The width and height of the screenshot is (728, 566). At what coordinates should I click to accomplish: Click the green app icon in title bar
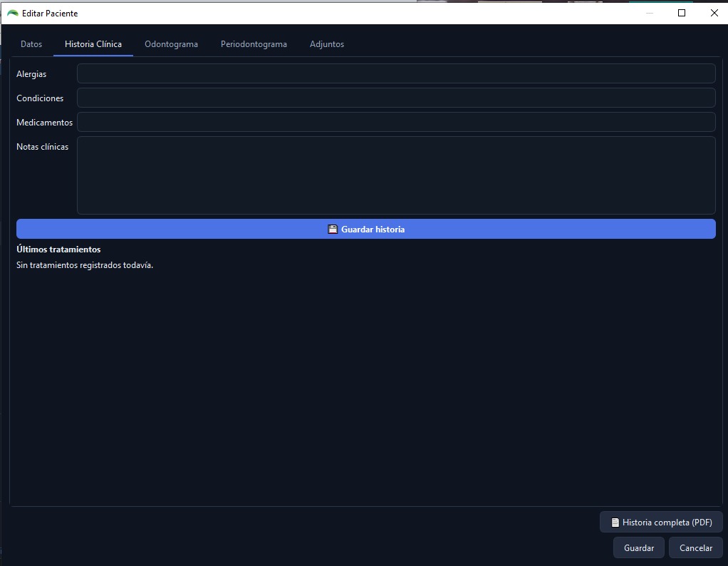click(x=13, y=13)
